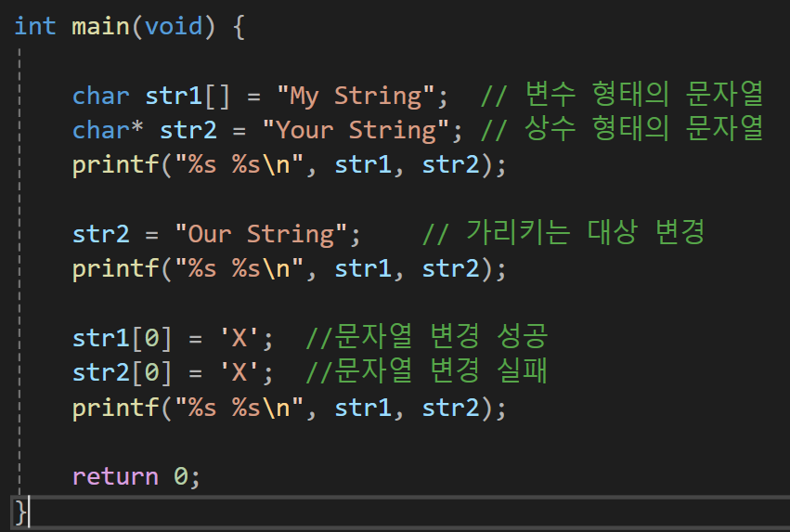Click the "return" keyword
The height and width of the screenshot is (532, 790).
pos(115,476)
